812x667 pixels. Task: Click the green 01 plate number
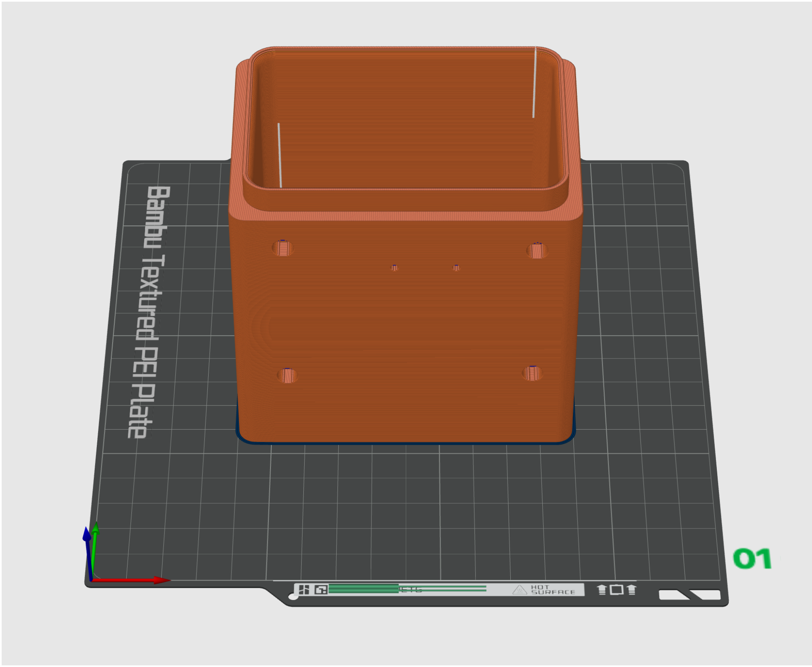(752, 558)
